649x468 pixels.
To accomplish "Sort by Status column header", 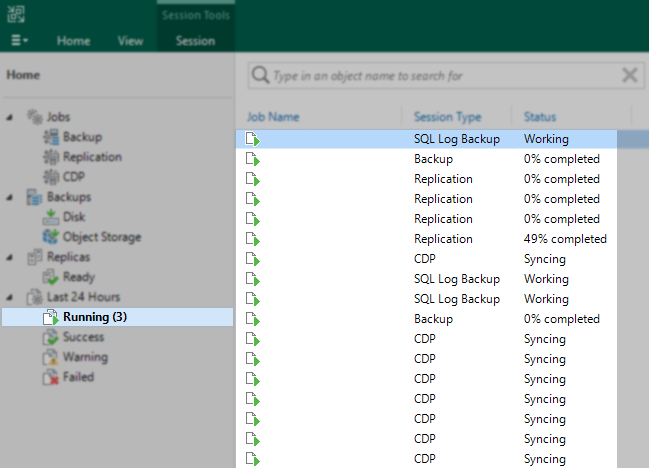I will [540, 117].
